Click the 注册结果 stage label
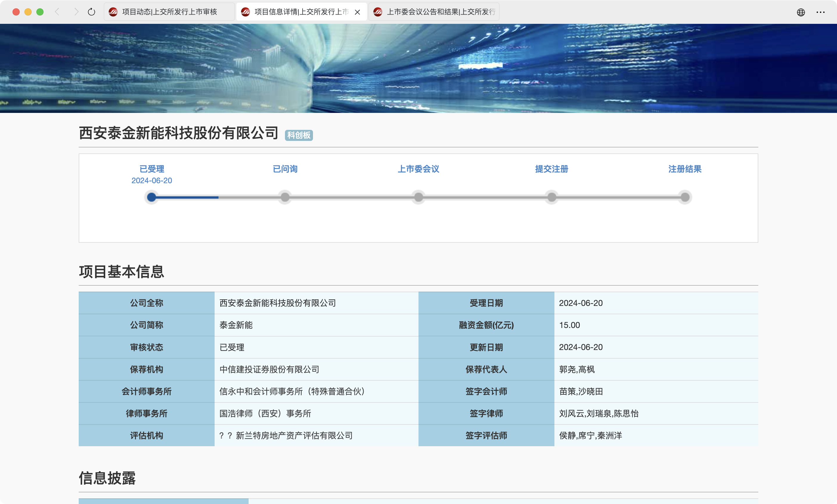Image resolution: width=837 pixels, height=504 pixels. point(685,169)
